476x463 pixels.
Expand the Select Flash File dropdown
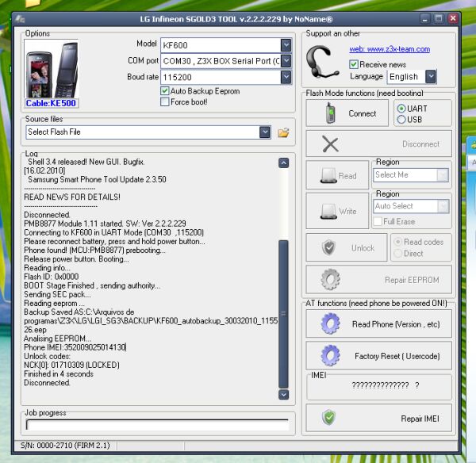(x=265, y=132)
